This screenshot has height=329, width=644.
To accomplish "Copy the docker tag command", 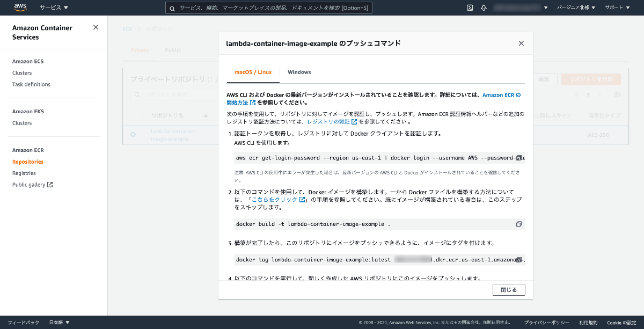I will tap(519, 260).
